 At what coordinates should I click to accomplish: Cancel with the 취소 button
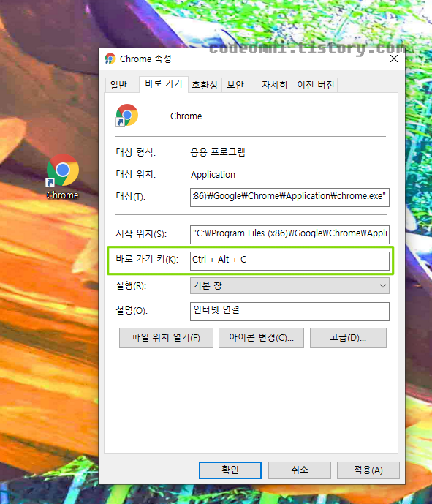[x=300, y=470]
